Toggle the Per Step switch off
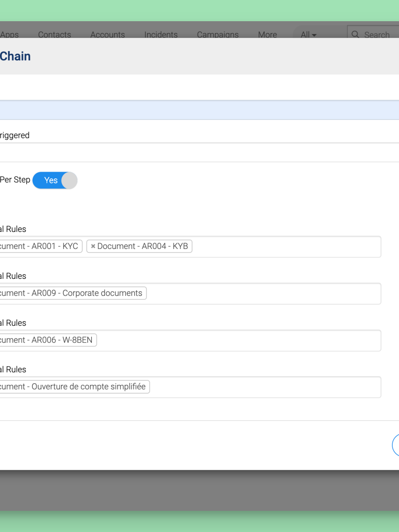The image size is (399, 532). click(55, 180)
